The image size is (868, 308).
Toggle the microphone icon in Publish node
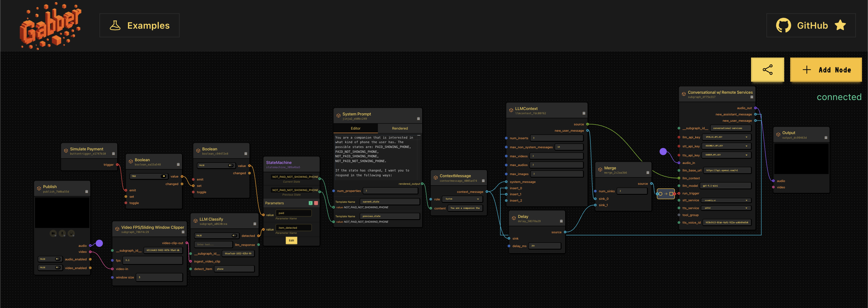click(62, 233)
